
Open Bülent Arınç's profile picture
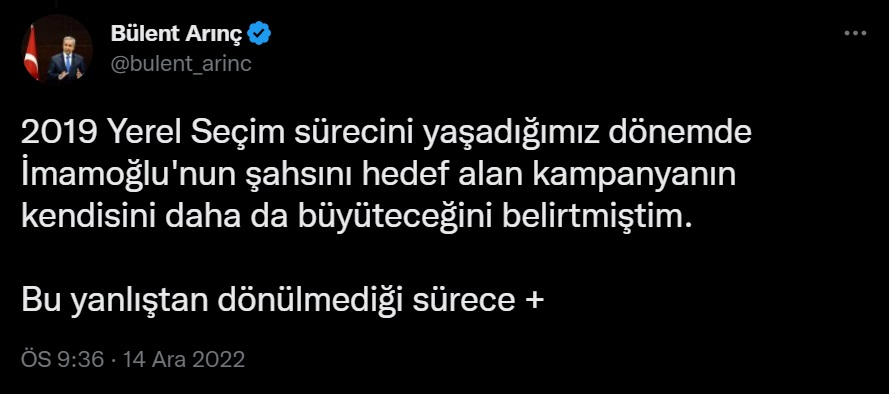(x=57, y=49)
